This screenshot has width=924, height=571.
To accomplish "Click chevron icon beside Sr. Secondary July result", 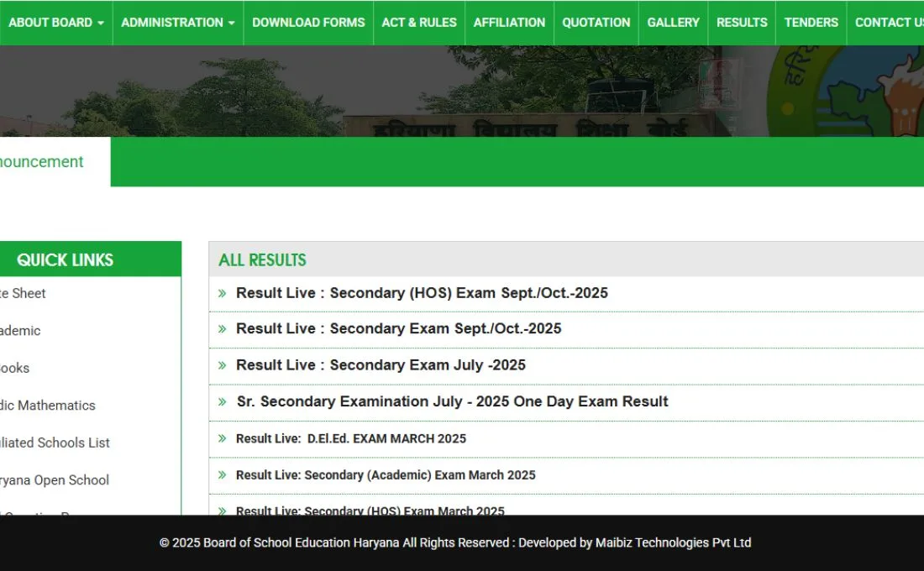I will pyautogui.click(x=223, y=402).
